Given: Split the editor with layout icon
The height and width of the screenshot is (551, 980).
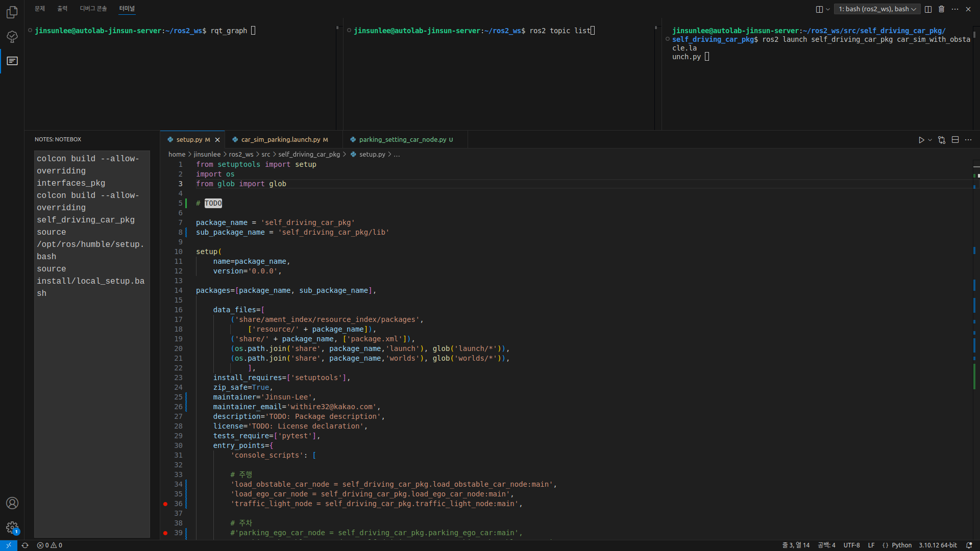Looking at the screenshot, I should 955,140.
